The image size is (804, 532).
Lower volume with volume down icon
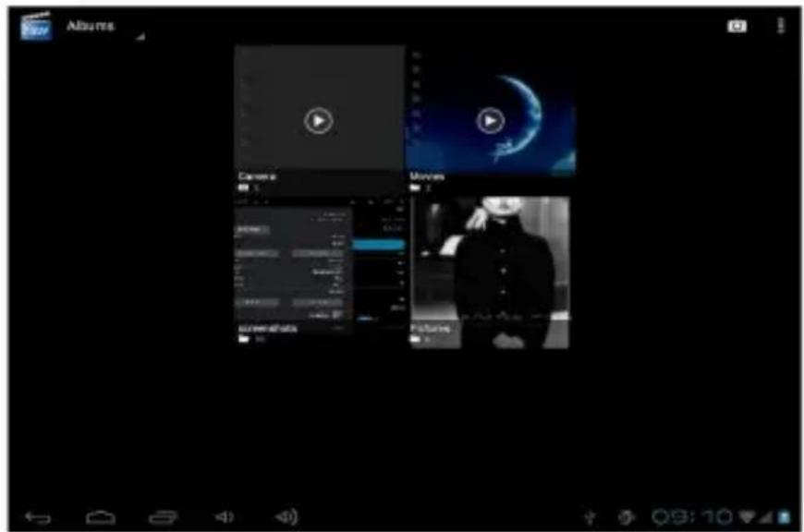click(x=224, y=517)
